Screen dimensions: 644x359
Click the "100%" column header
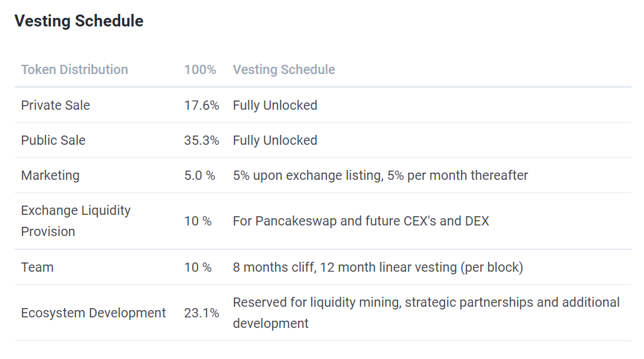click(200, 69)
